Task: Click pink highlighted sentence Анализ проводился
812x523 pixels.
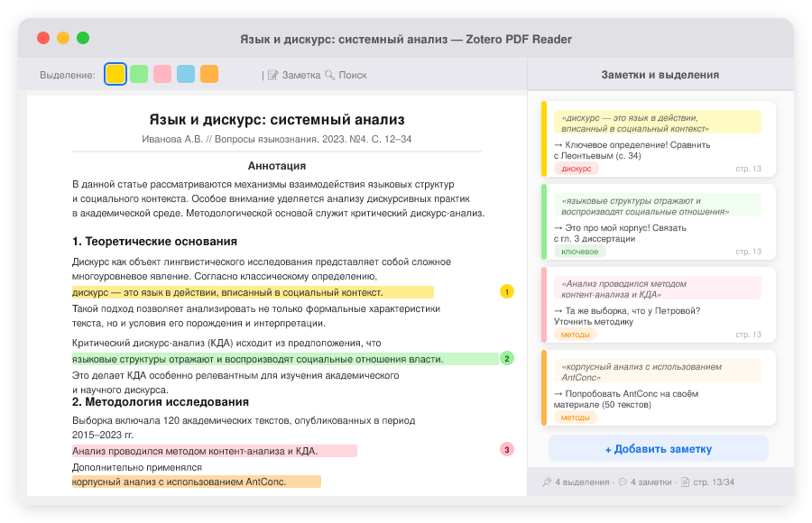Action: (x=215, y=451)
